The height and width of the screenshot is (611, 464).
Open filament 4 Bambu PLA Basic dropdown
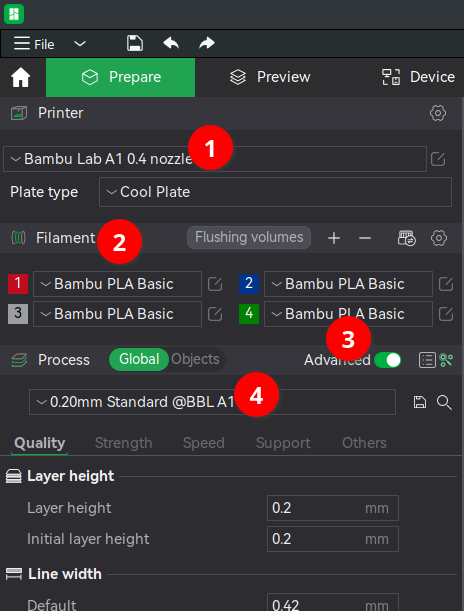(348, 314)
